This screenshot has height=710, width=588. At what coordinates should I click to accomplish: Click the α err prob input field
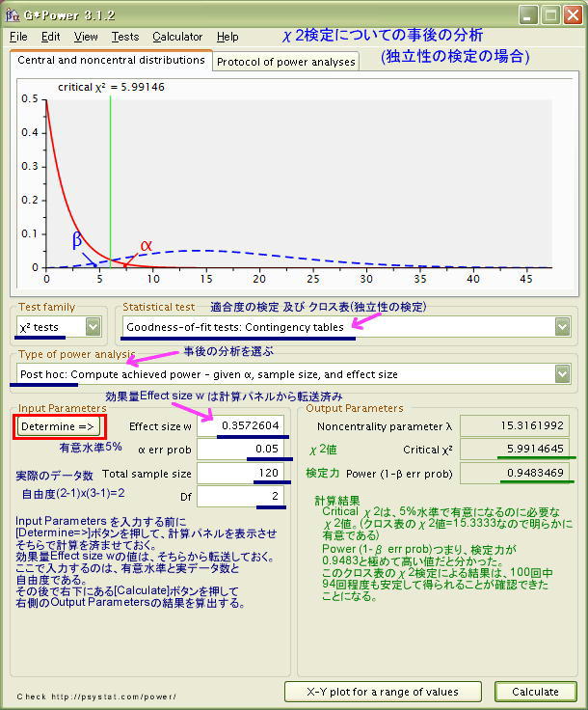(241, 450)
